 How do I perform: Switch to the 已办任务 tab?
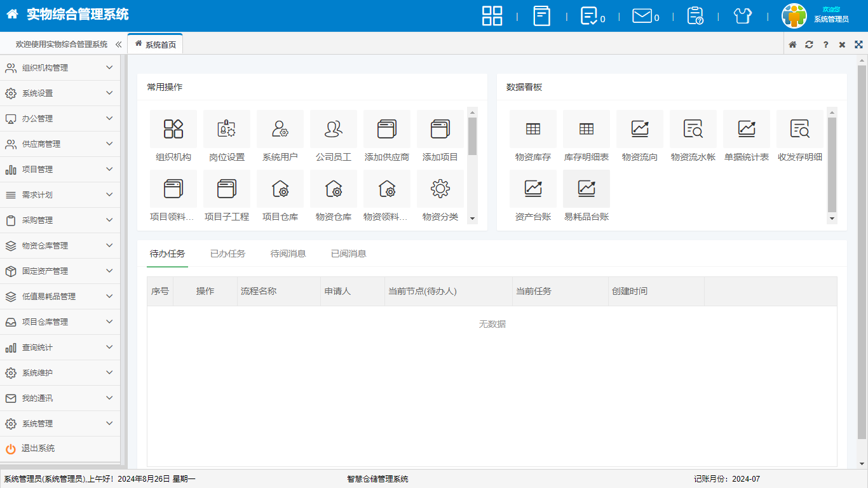[x=227, y=254]
